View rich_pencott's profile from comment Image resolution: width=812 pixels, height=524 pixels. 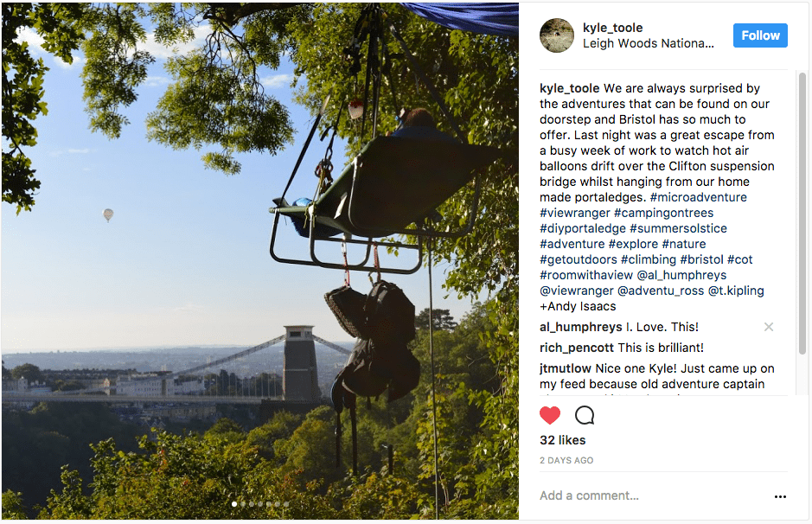coord(577,348)
